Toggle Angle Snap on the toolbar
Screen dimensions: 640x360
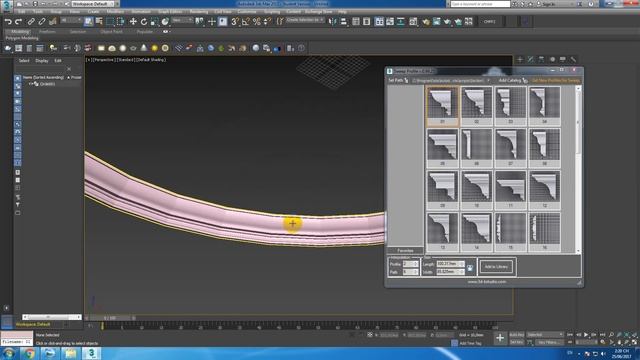pyautogui.click(x=246, y=22)
